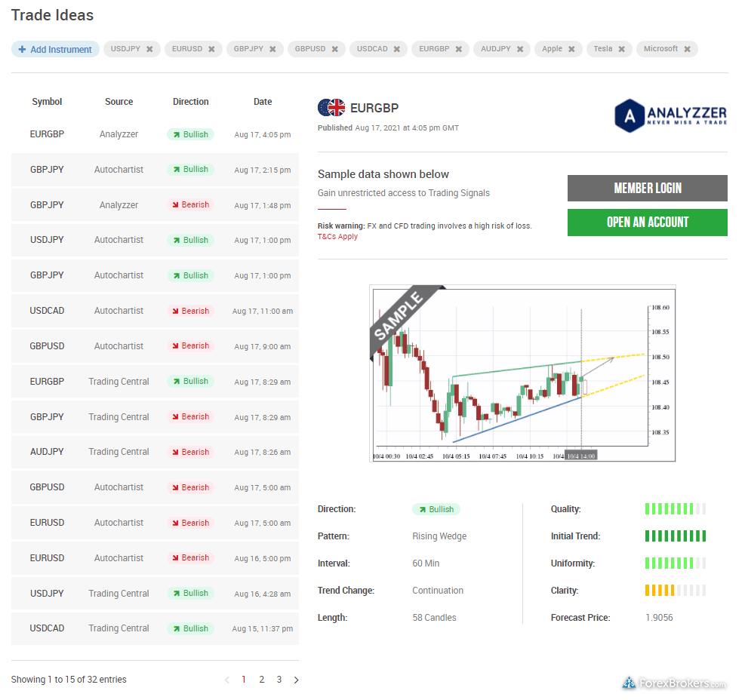Select the GBPJPY Analyzzer bearish row
745x700 pixels.
coord(151,204)
